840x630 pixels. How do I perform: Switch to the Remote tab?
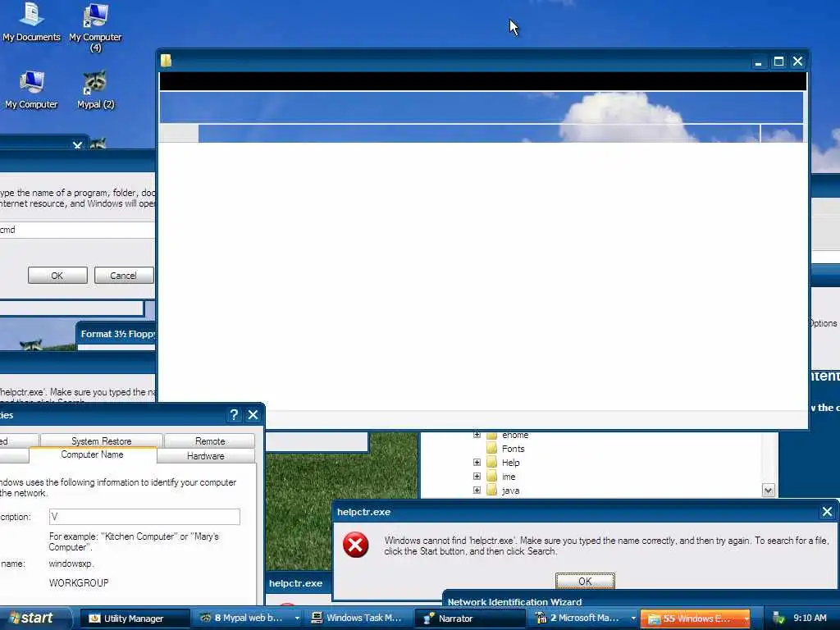tap(209, 441)
